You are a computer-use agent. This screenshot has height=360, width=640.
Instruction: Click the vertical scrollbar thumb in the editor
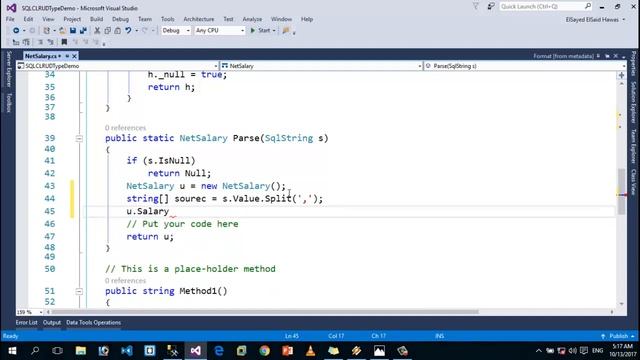622,191
